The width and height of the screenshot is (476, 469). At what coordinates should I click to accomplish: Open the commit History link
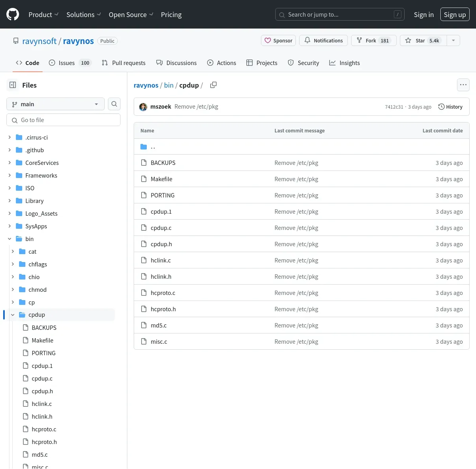(450, 107)
